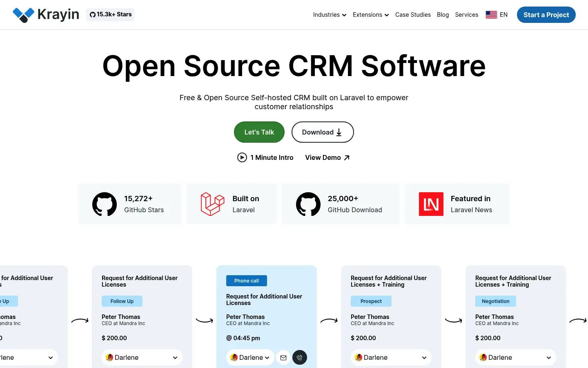Open the Darlene dropdown in Phone call card
This screenshot has width=588, height=368.
250,357
